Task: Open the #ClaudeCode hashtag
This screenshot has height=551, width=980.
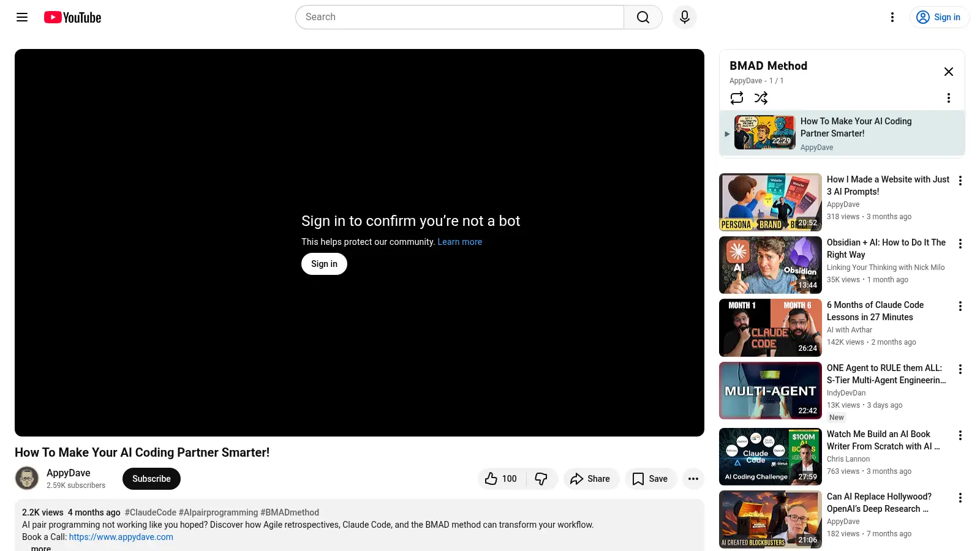Action: click(151, 512)
